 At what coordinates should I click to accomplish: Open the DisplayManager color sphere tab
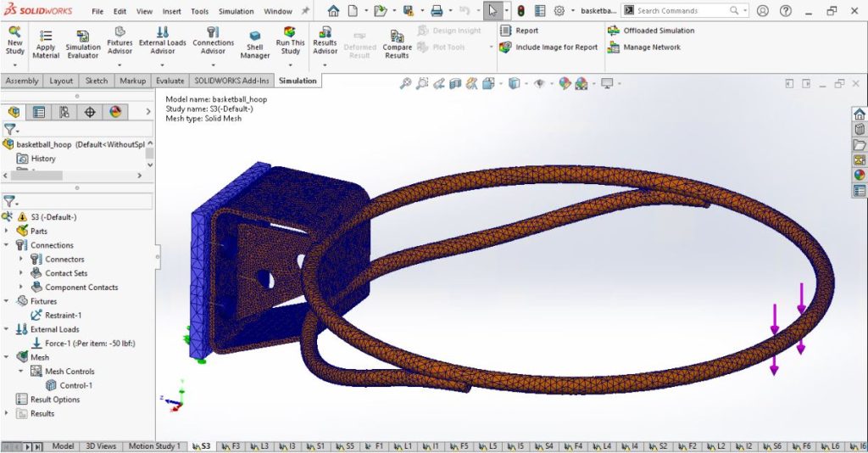[x=115, y=112]
